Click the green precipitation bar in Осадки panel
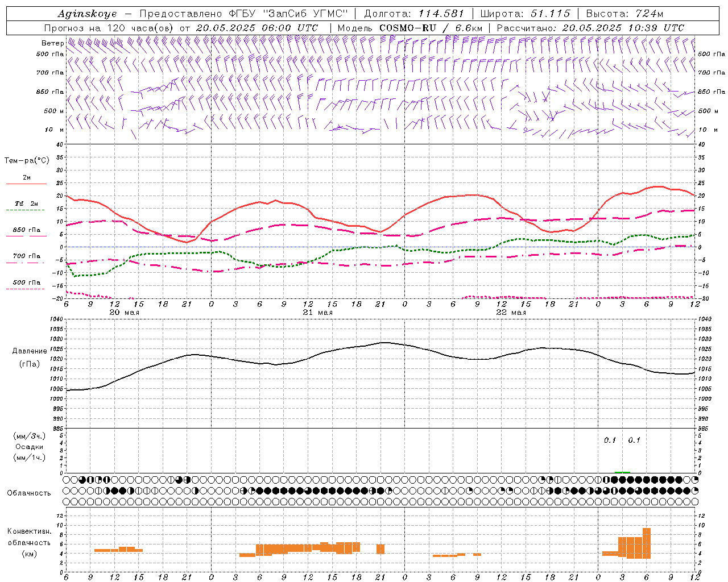This screenshot has height=582, width=728. pyautogui.click(x=622, y=472)
